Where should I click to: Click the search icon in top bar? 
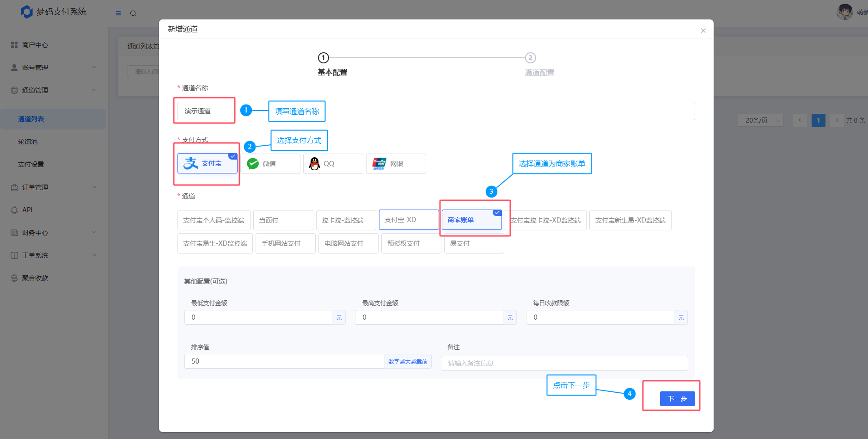tap(133, 13)
